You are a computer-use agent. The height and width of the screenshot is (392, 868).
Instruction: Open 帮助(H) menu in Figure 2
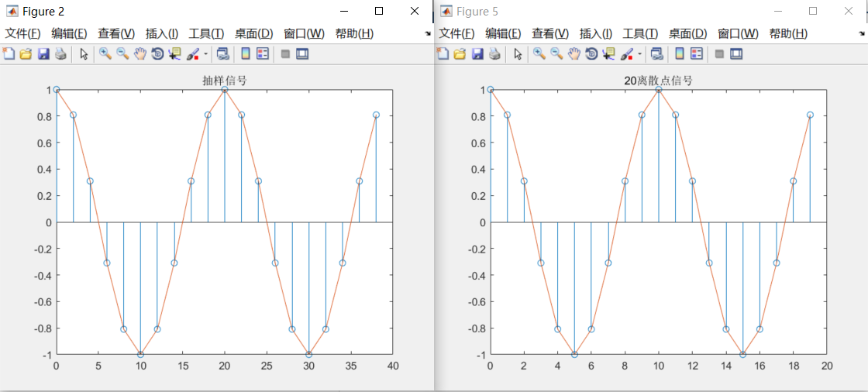pos(354,33)
